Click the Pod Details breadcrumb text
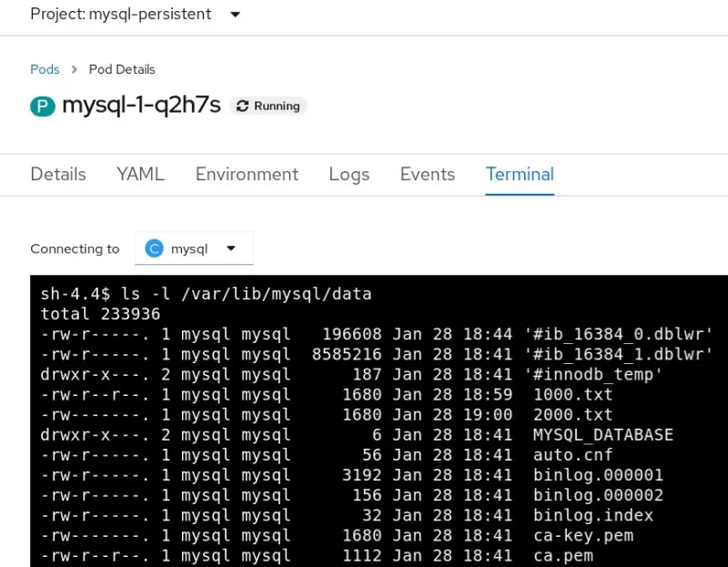Image resolution: width=728 pixels, height=567 pixels. click(x=122, y=69)
